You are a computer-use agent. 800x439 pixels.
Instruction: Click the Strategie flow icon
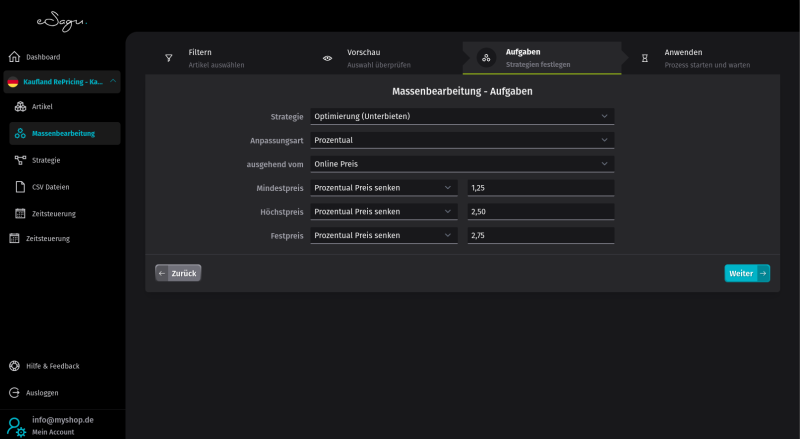click(20, 160)
